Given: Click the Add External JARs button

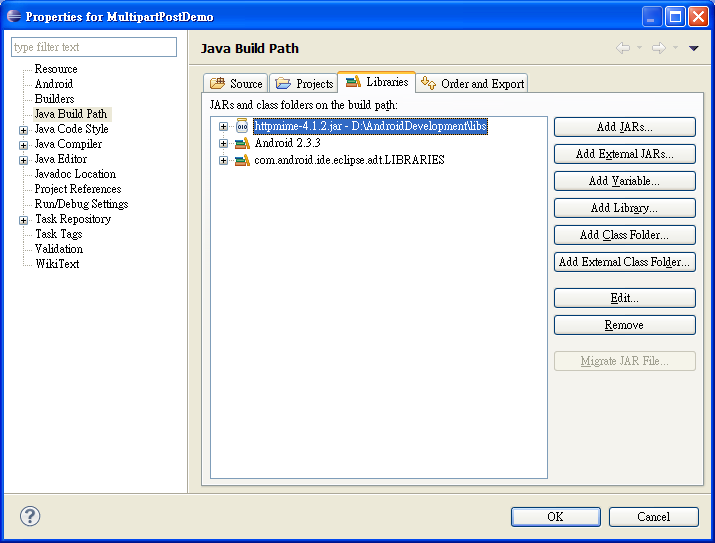Looking at the screenshot, I should pyautogui.click(x=625, y=154).
